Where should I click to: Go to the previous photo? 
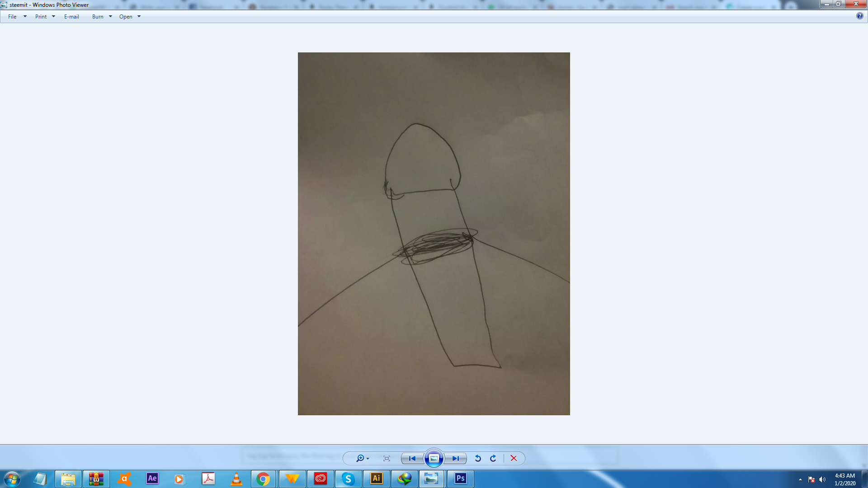tap(412, 458)
